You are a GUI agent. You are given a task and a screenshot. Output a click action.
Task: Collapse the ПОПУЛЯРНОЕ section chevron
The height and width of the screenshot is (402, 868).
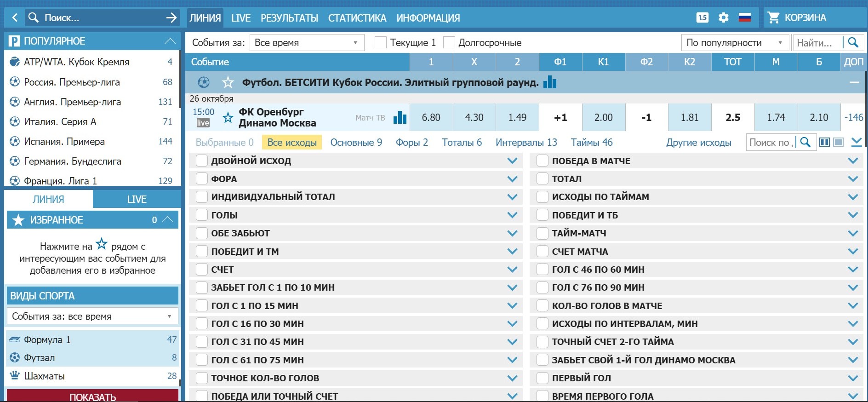pyautogui.click(x=170, y=41)
